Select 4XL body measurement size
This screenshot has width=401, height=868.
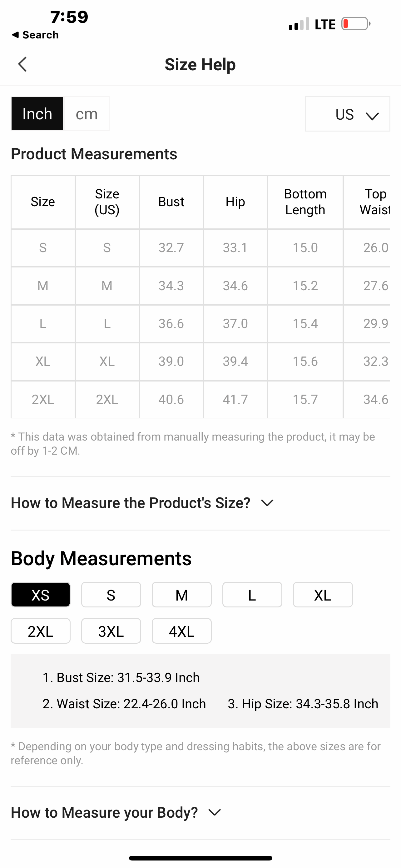tap(181, 631)
